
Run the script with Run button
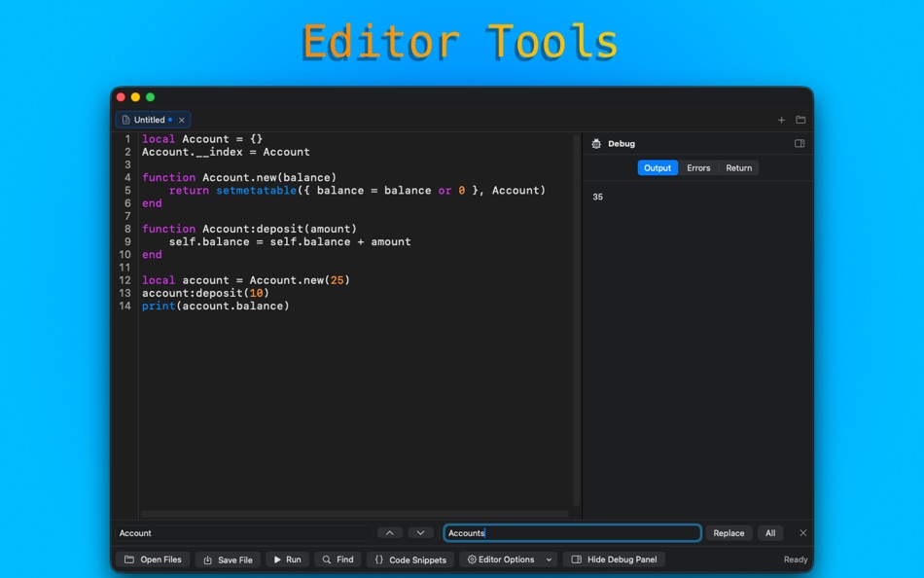point(287,560)
